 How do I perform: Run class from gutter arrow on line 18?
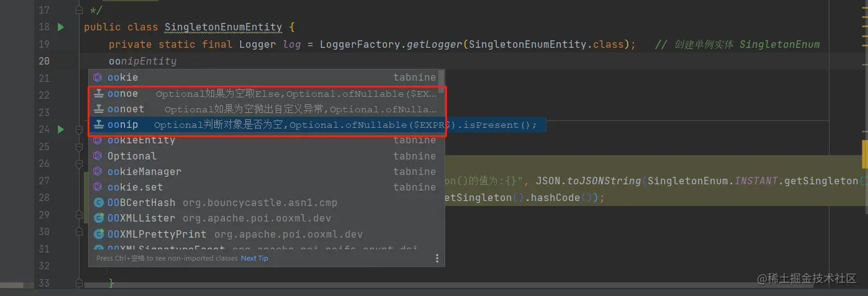61,27
